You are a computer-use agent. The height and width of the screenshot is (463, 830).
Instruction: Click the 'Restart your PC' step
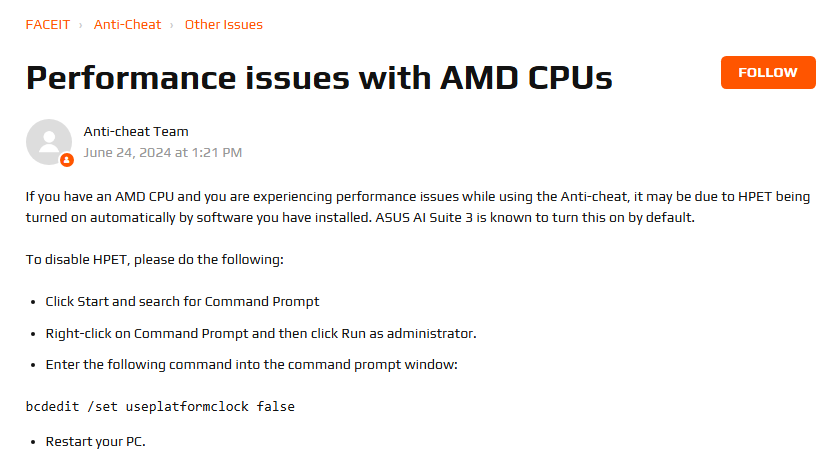(x=95, y=442)
